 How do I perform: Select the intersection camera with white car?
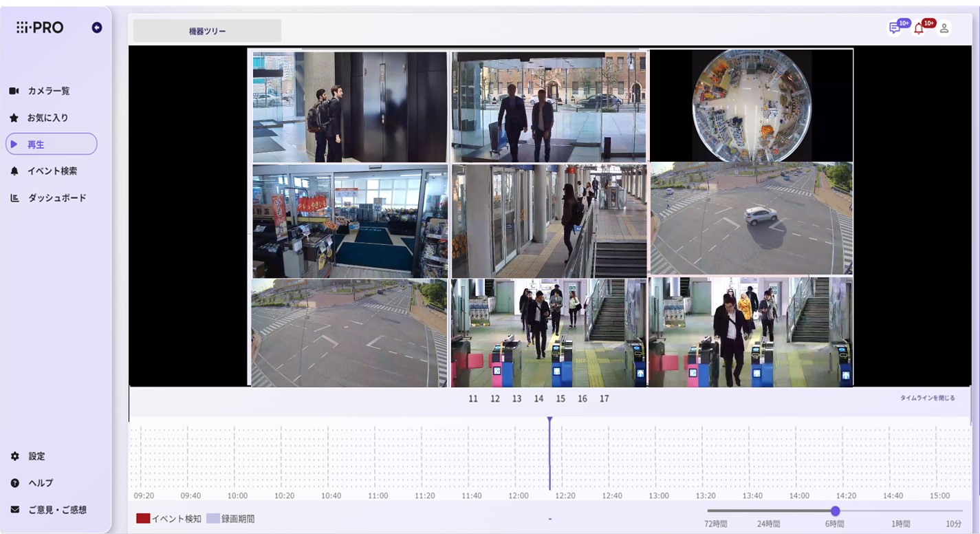pyautogui.click(x=751, y=219)
